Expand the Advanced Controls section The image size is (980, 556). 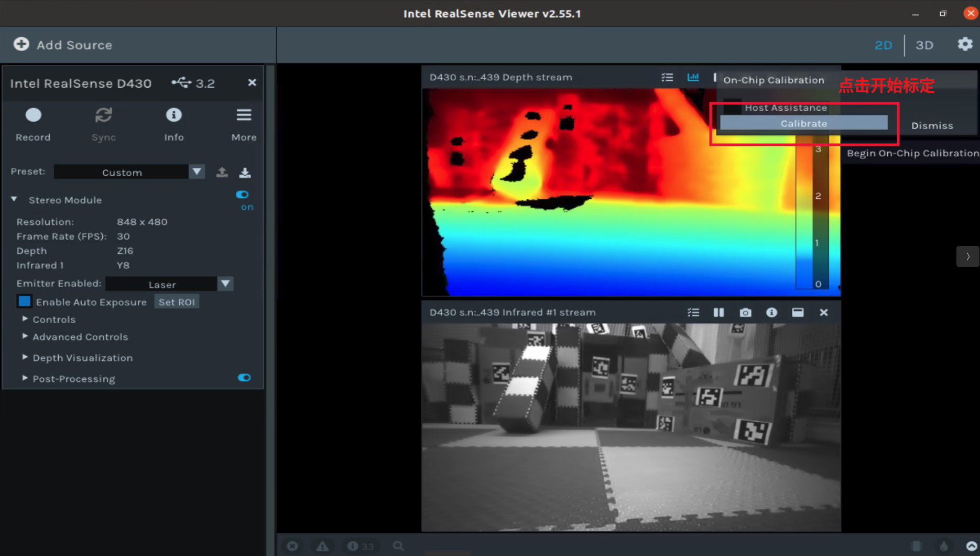tap(80, 337)
